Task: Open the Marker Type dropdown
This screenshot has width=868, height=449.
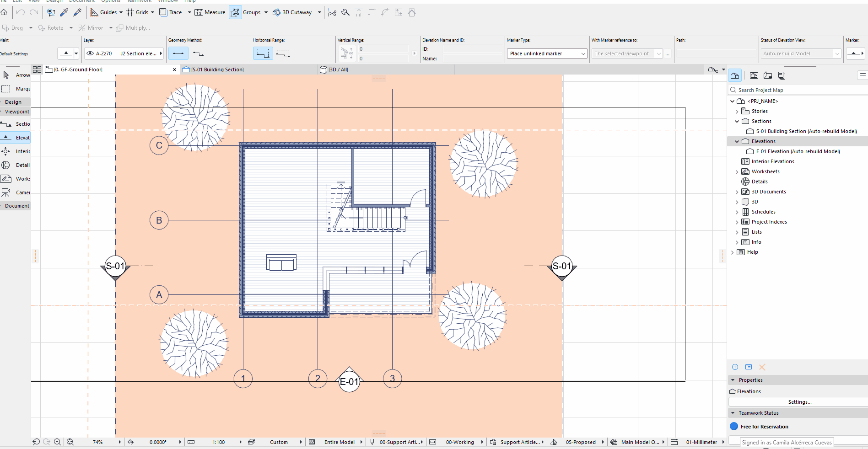Action: pyautogui.click(x=582, y=53)
